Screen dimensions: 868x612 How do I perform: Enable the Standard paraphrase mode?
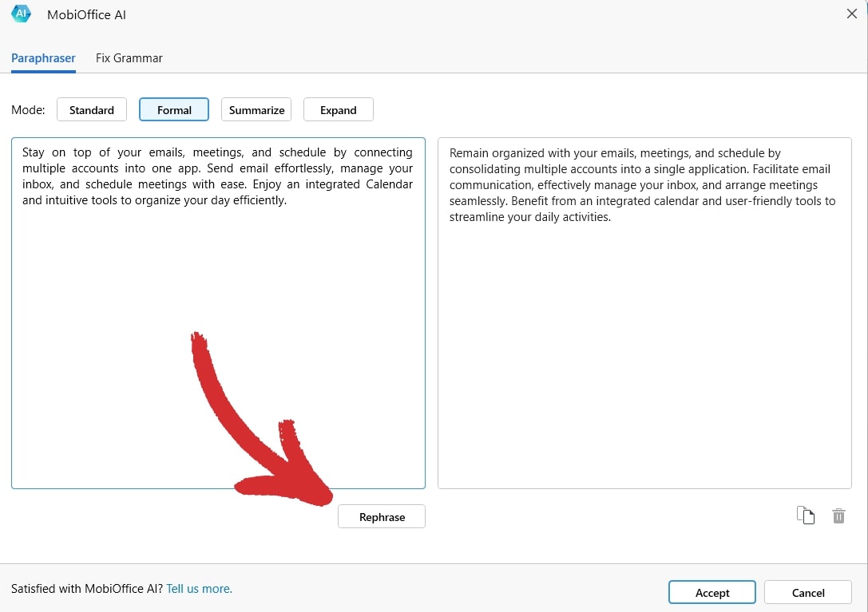(91, 109)
